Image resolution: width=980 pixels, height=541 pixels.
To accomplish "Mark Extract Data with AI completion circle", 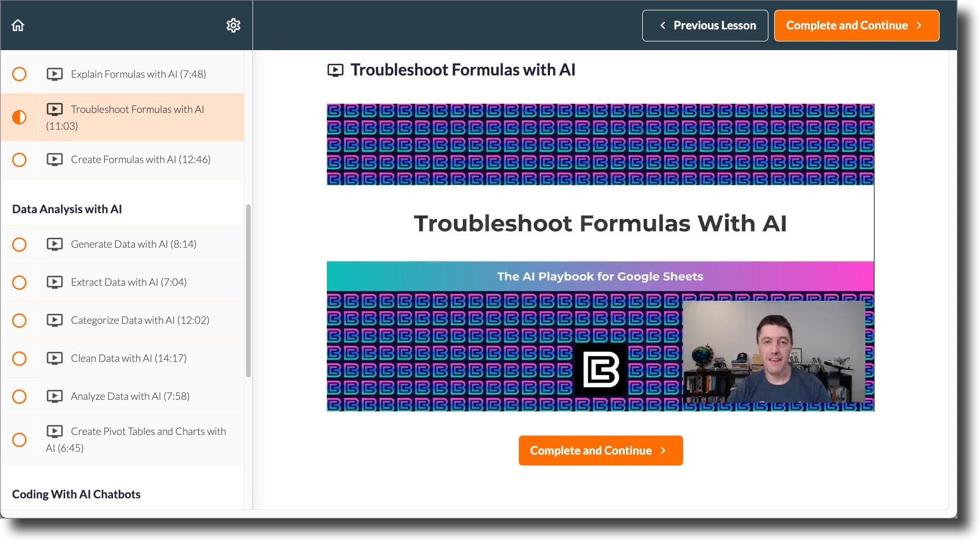I will click(20, 283).
